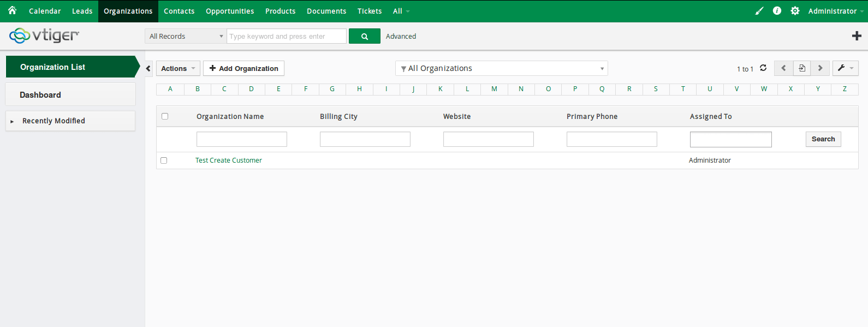868x327 pixels.
Task: Open the theme paintbrush icon
Action: pos(759,11)
